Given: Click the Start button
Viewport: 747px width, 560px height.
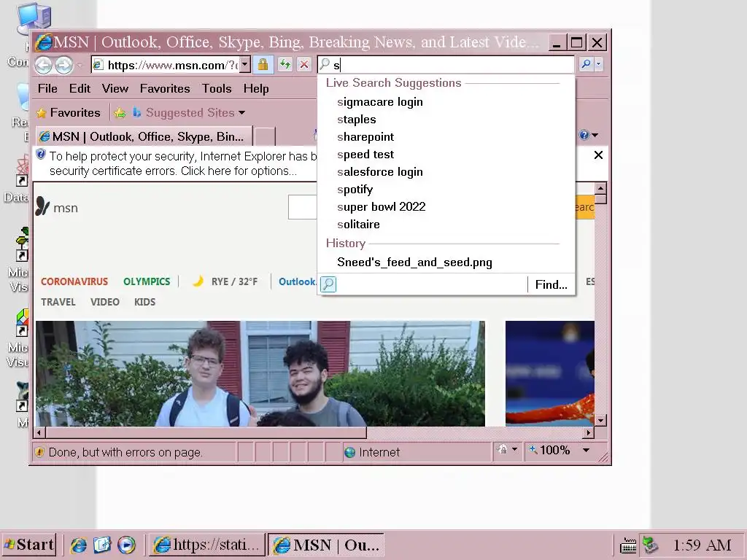Looking at the screenshot, I should coord(29,544).
